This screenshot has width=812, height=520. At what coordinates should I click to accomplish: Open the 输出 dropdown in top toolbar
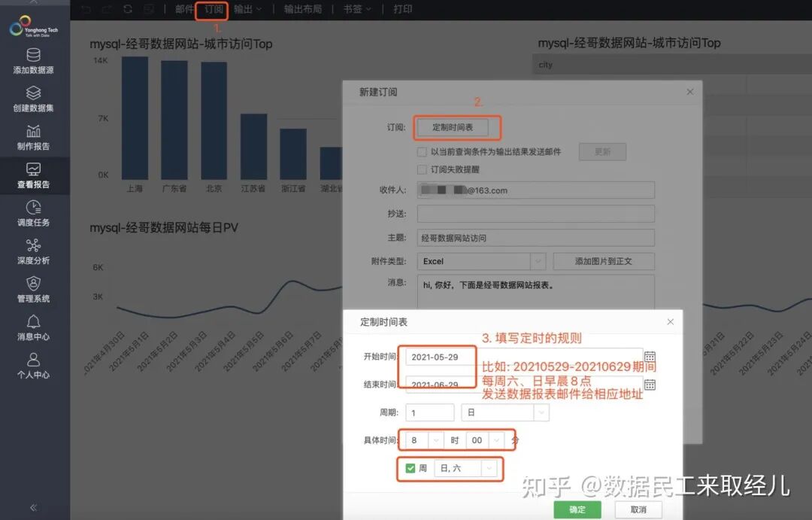tap(247, 10)
